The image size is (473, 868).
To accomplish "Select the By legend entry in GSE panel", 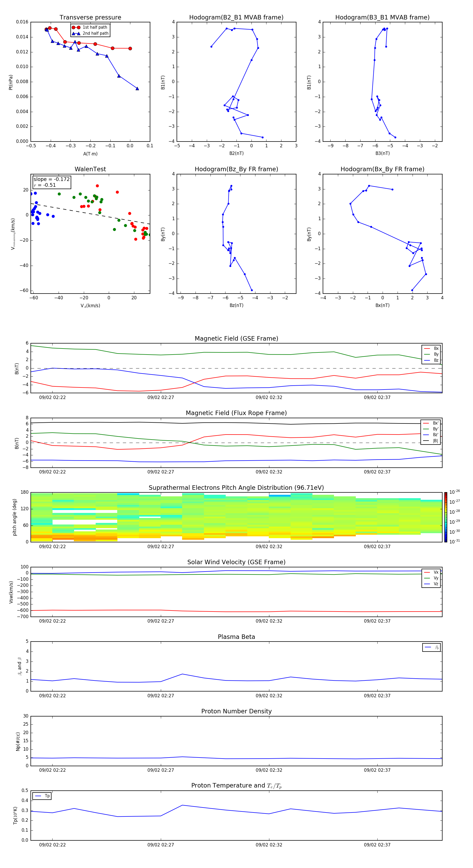I will (x=431, y=354).
